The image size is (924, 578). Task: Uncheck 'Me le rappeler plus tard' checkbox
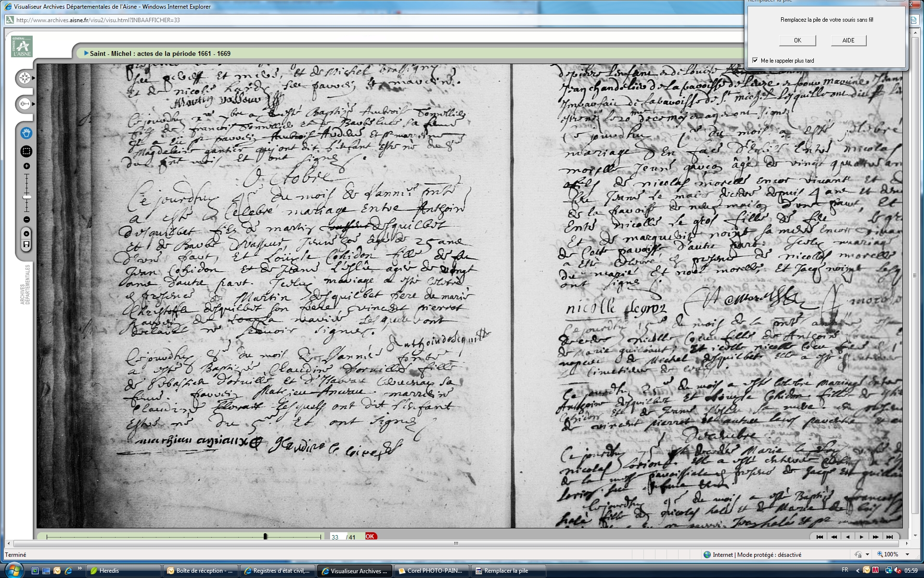(755, 61)
